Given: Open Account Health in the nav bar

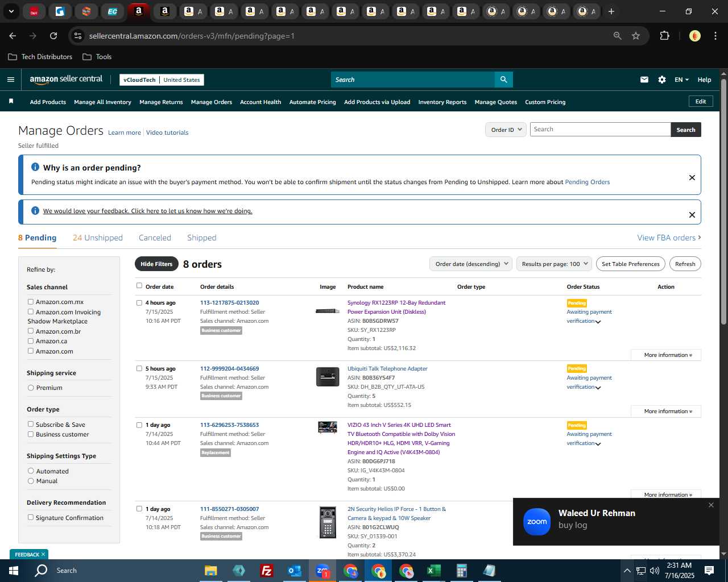Looking at the screenshot, I should [x=260, y=102].
